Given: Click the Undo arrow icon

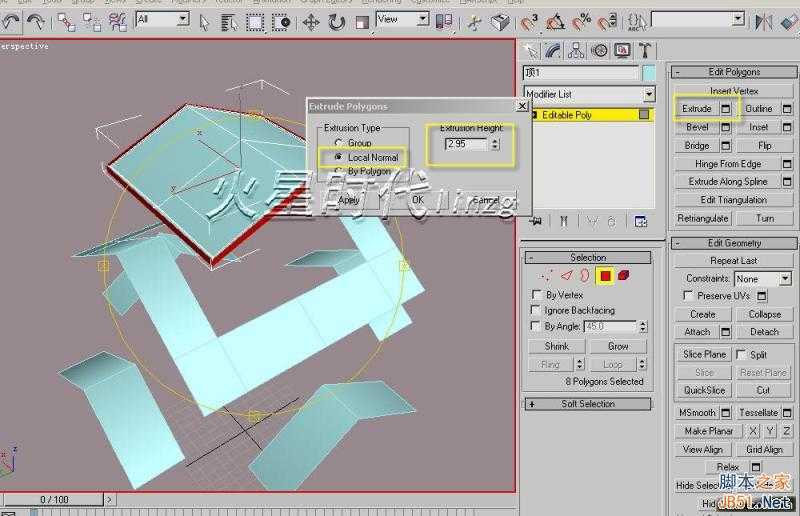Looking at the screenshot, I should [x=11, y=21].
